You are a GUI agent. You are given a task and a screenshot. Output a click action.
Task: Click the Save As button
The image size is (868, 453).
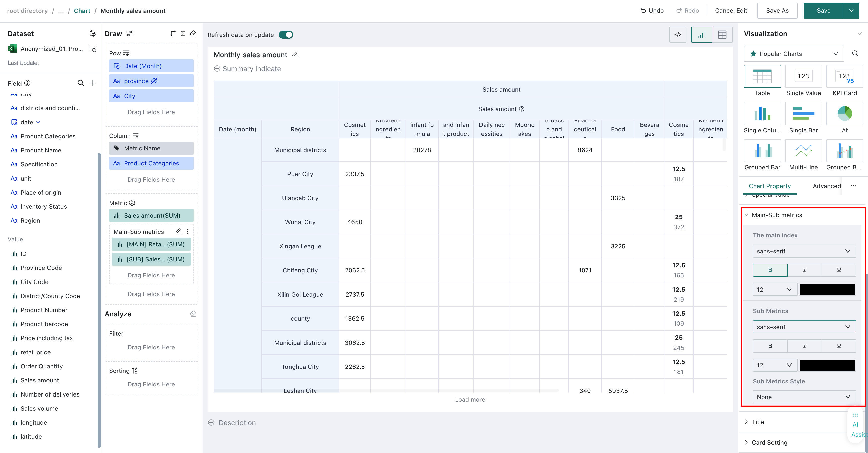point(777,11)
